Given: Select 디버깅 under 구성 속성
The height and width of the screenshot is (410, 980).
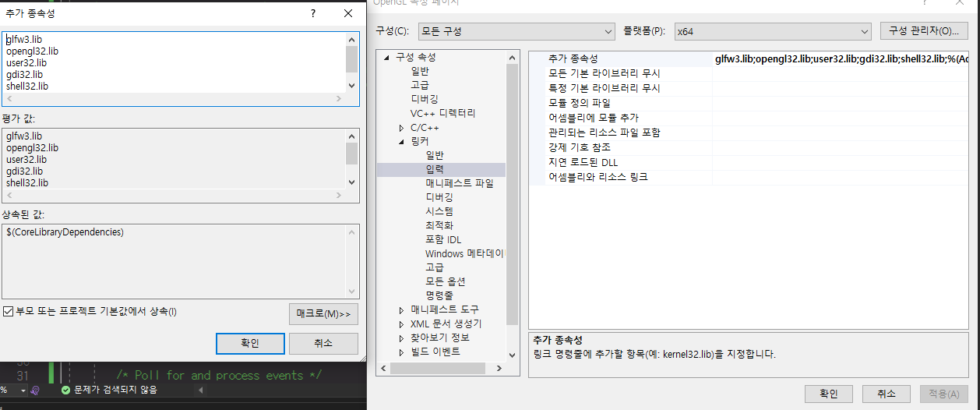Looking at the screenshot, I should coord(425,99).
